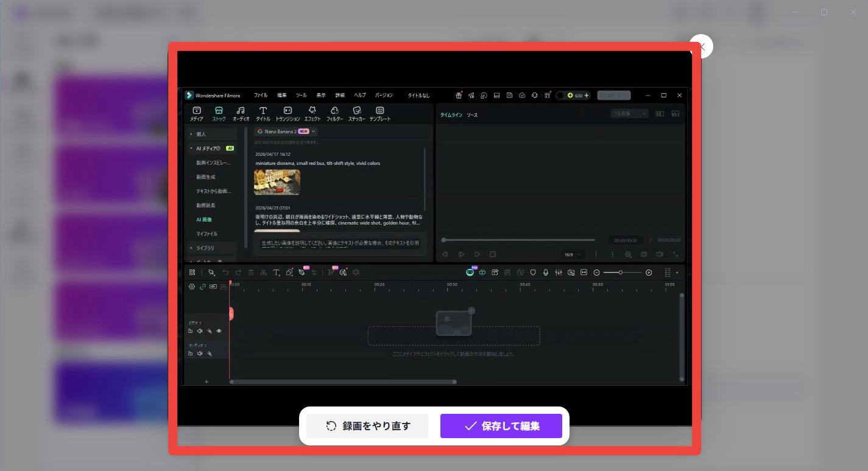Open the 編集 menu in Filmora
This screenshot has height=471, width=868.
pyautogui.click(x=281, y=96)
